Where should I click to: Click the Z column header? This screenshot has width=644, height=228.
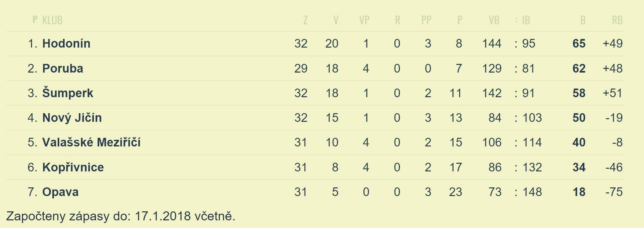tap(305, 20)
